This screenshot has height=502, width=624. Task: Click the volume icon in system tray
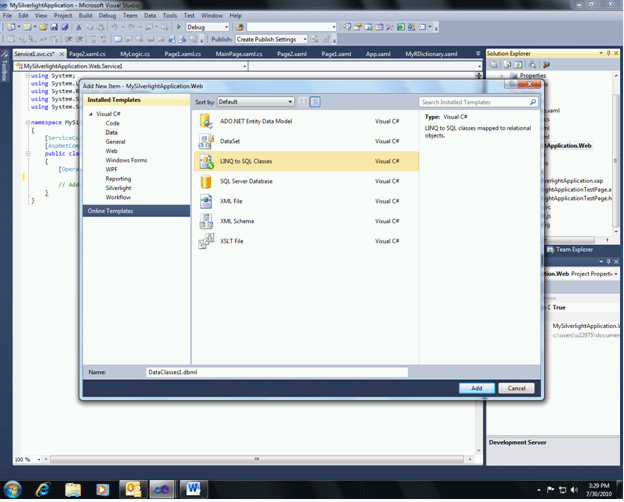(x=573, y=490)
